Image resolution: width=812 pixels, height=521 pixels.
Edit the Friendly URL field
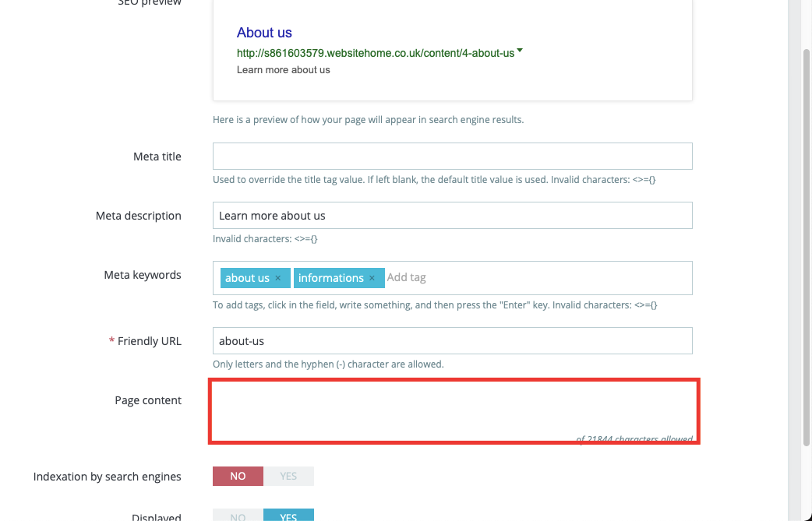(x=453, y=340)
